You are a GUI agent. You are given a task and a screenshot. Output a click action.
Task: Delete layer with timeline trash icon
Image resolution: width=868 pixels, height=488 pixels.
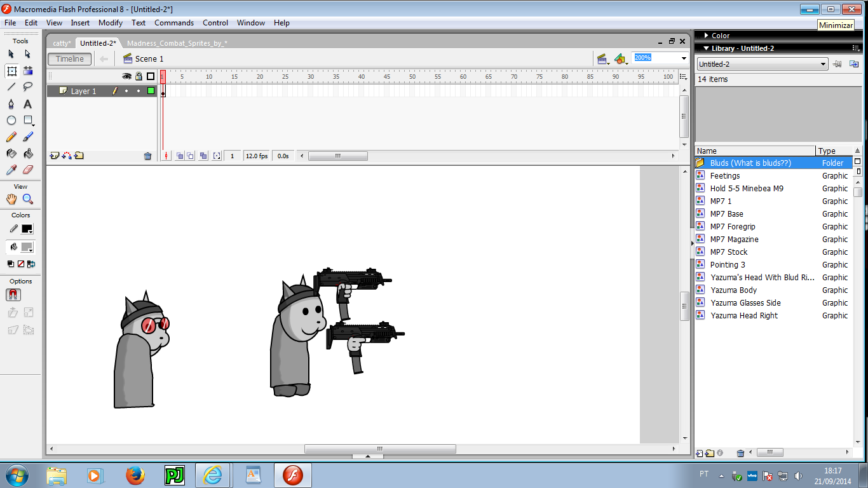pos(148,156)
